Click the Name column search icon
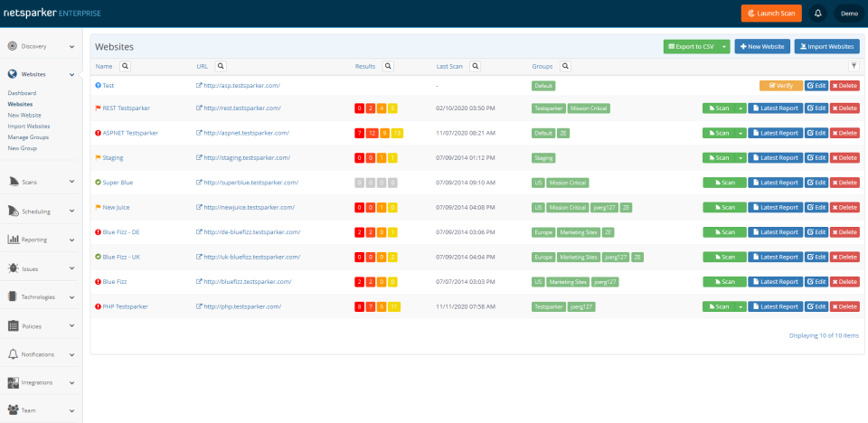Image resolution: width=868 pixels, height=423 pixels. (x=125, y=67)
